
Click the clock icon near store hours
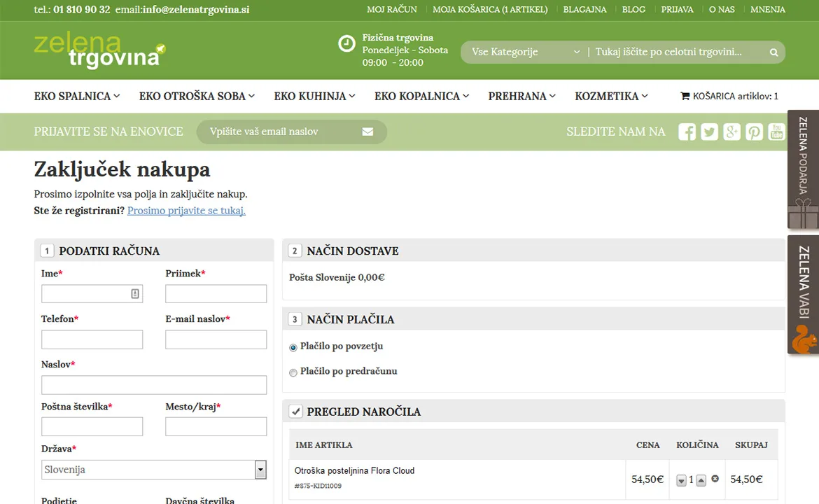click(x=346, y=43)
